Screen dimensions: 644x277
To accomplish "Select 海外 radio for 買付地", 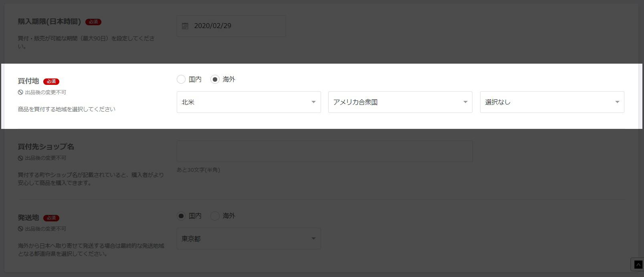I will click(215, 80).
